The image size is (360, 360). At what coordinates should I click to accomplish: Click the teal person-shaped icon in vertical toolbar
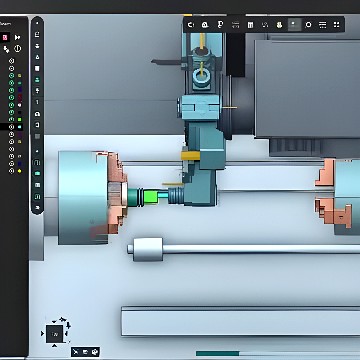point(37,79)
